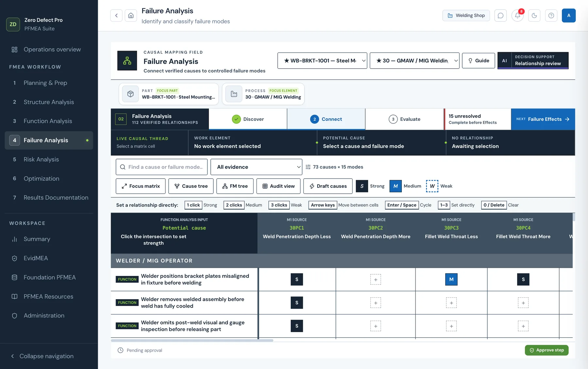
Task: Click the search field for cause or failure mode
Action: coord(162,167)
